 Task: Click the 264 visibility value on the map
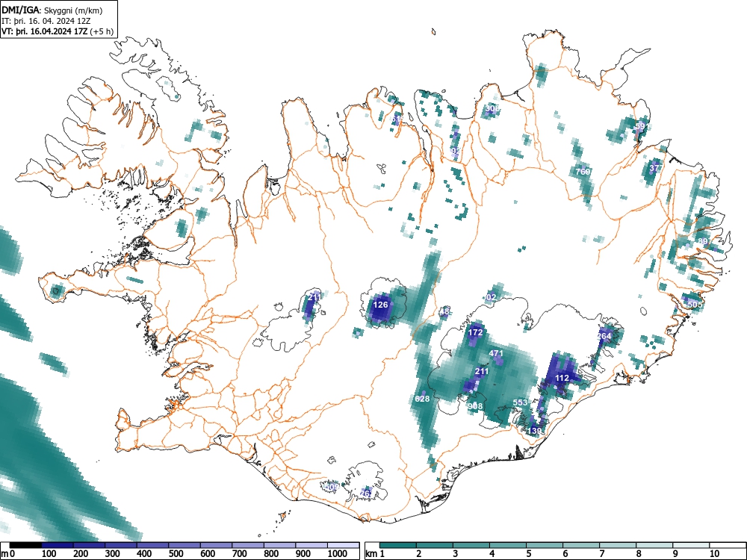click(604, 336)
